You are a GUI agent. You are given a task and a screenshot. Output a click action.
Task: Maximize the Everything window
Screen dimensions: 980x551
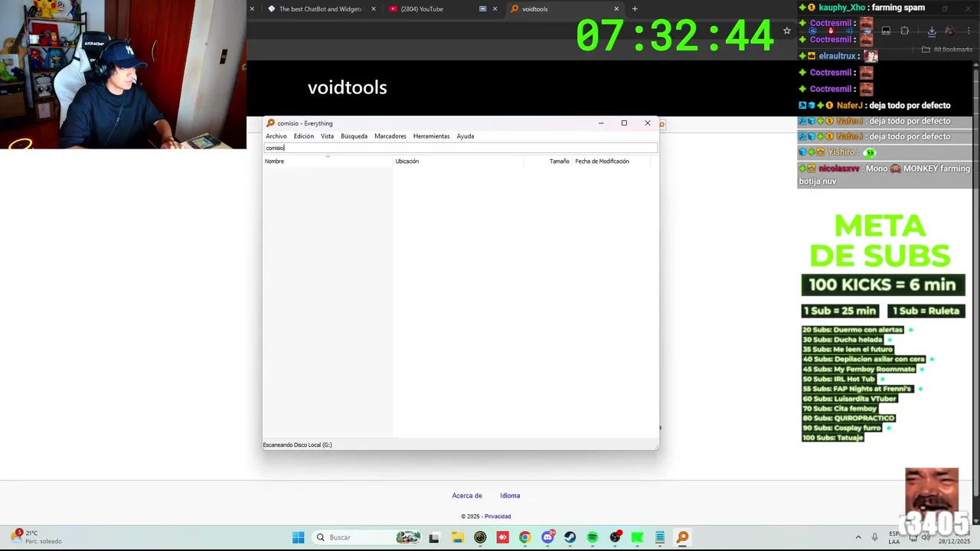point(624,123)
